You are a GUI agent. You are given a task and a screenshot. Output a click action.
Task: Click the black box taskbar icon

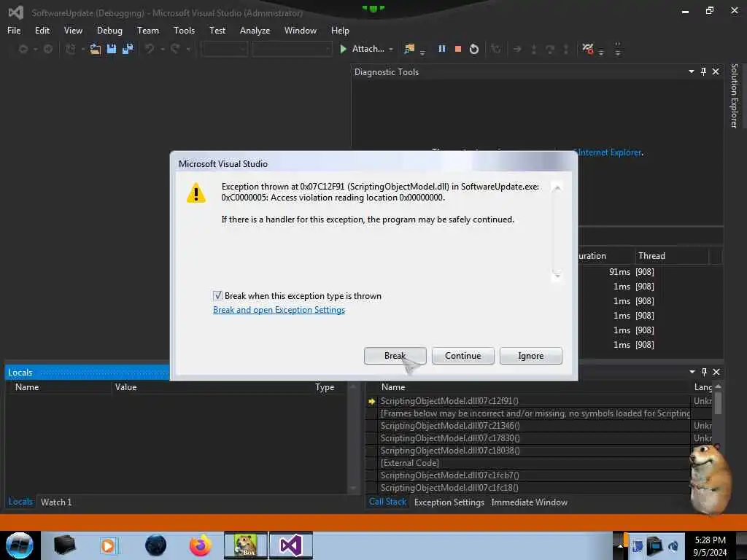click(x=64, y=545)
